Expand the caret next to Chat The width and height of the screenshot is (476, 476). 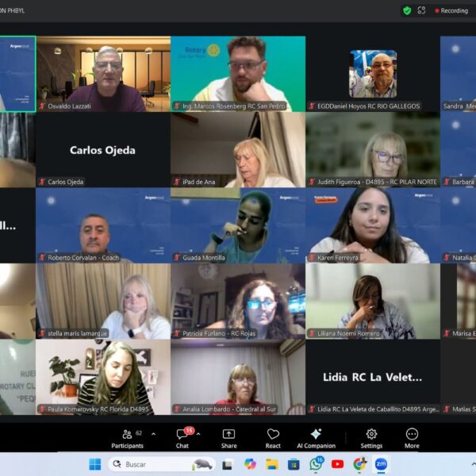coord(198,434)
